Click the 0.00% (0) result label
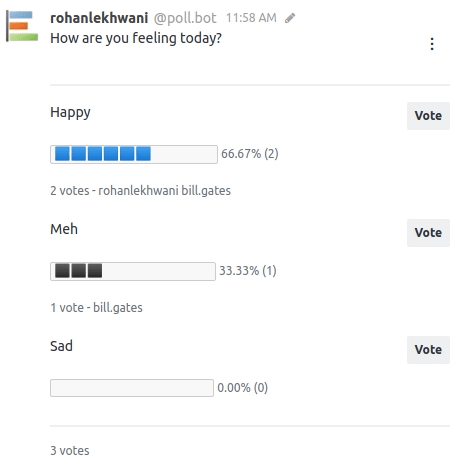The height and width of the screenshot is (469, 468). pyautogui.click(x=243, y=388)
